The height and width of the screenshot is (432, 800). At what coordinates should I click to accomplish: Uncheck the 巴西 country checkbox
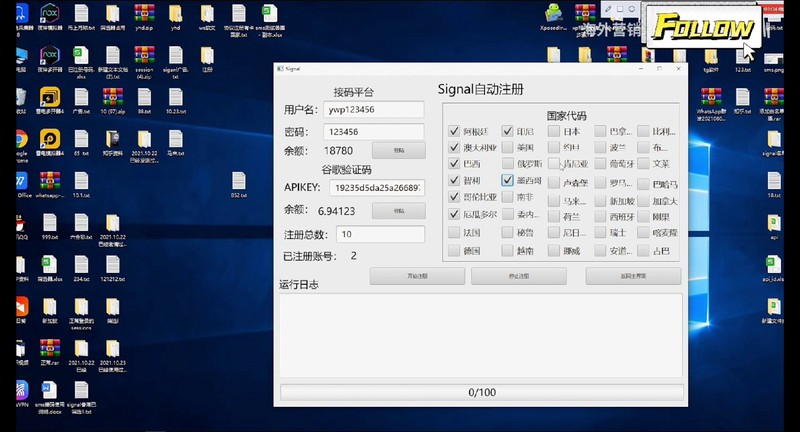tap(454, 163)
